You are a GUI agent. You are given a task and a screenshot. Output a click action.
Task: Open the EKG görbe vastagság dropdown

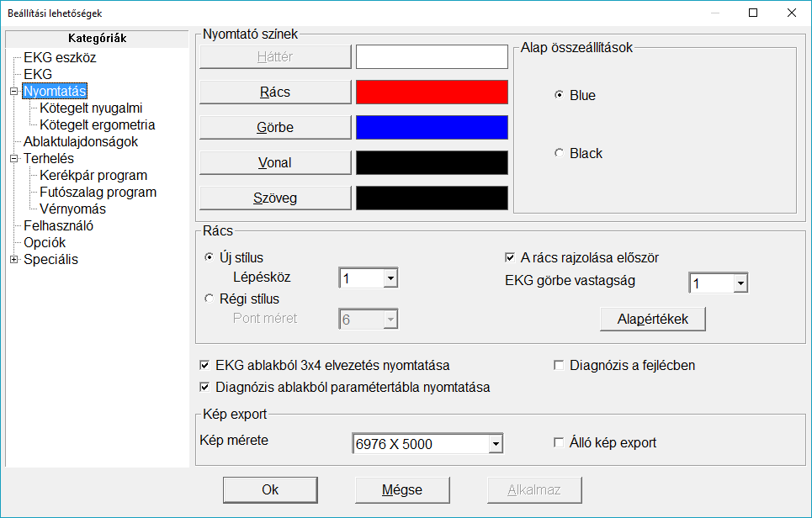click(x=740, y=283)
